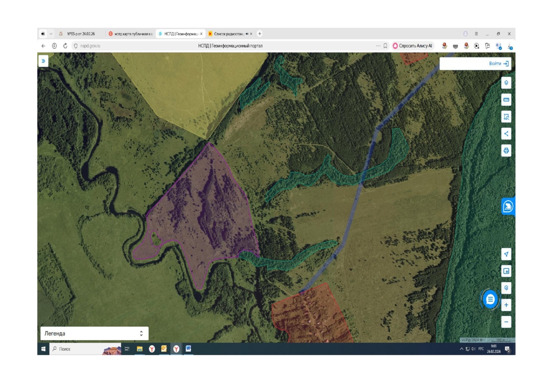Zoom in with the plus button
555x392 pixels.
(x=506, y=305)
